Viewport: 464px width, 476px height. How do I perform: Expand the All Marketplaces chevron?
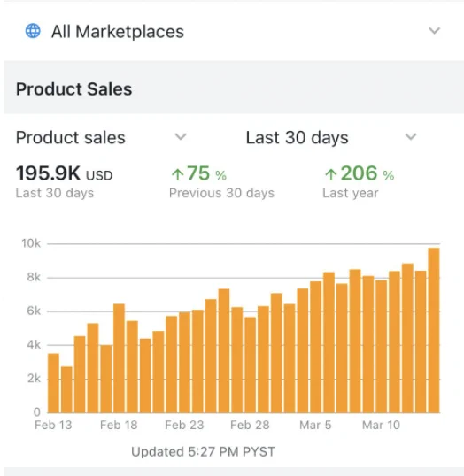click(x=434, y=31)
